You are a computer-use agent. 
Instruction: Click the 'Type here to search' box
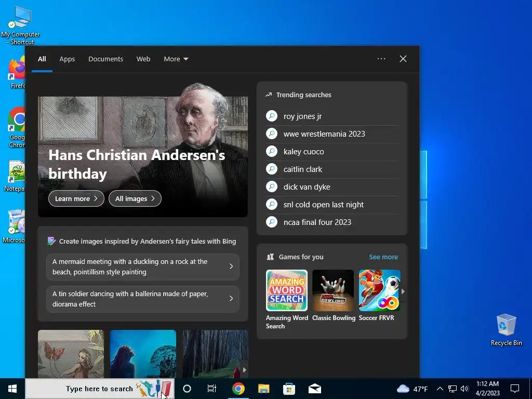pyautogui.click(x=100, y=389)
